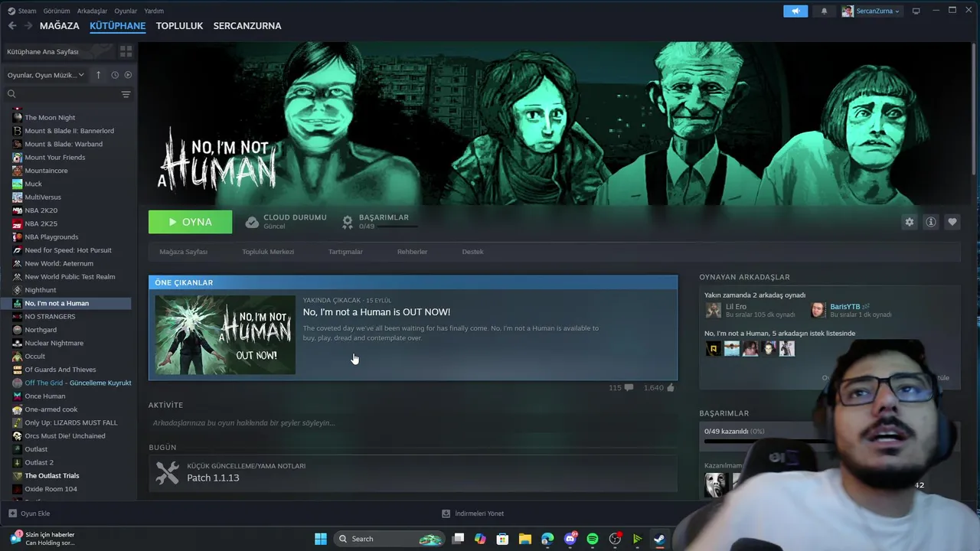
Task: Sort by recent activity clock icon
Action: [115, 75]
